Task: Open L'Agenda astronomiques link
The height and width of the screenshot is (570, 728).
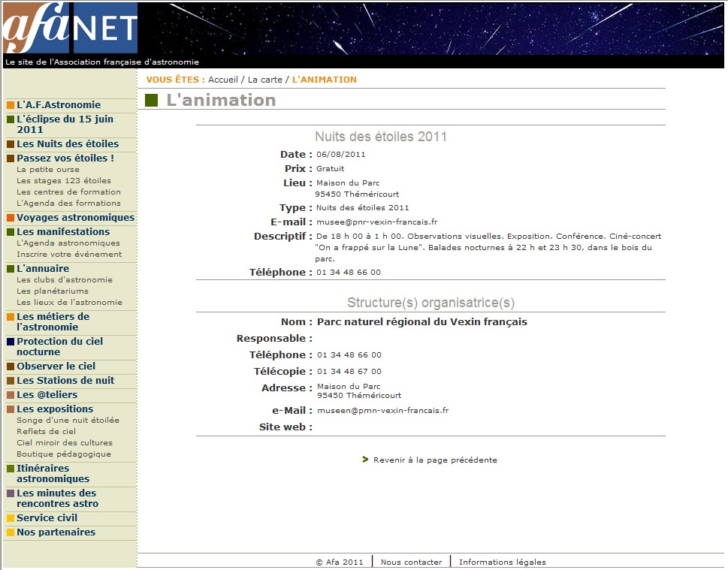Action: pos(68,243)
